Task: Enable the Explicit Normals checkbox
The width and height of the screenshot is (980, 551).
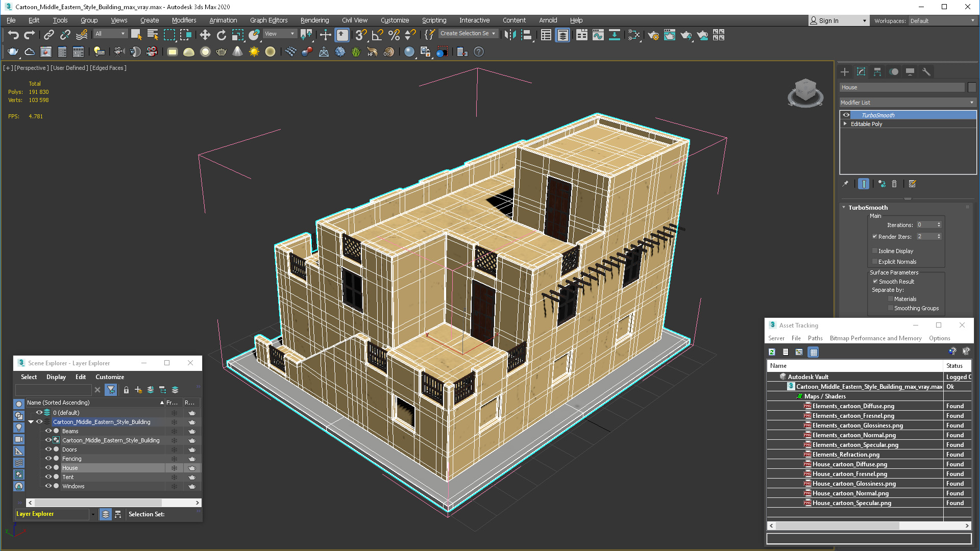Action: [875, 262]
